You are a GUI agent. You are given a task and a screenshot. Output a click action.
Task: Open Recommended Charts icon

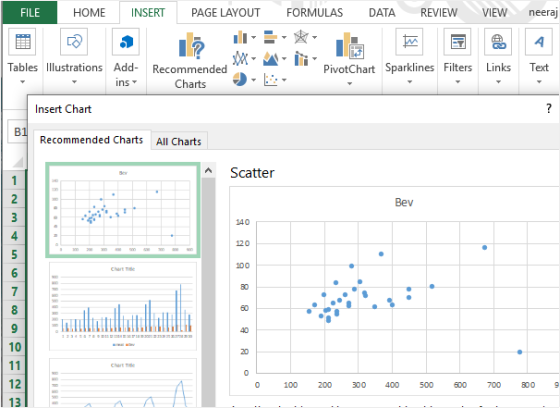(191, 45)
